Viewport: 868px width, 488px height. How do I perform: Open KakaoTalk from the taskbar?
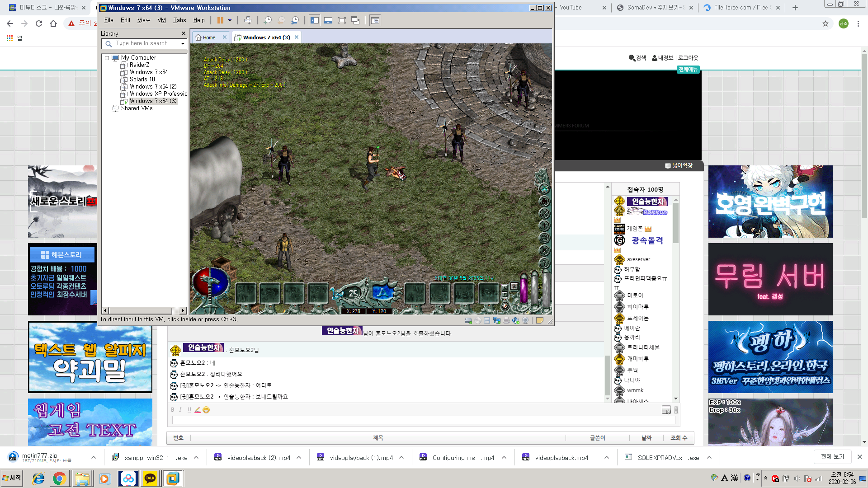150,478
